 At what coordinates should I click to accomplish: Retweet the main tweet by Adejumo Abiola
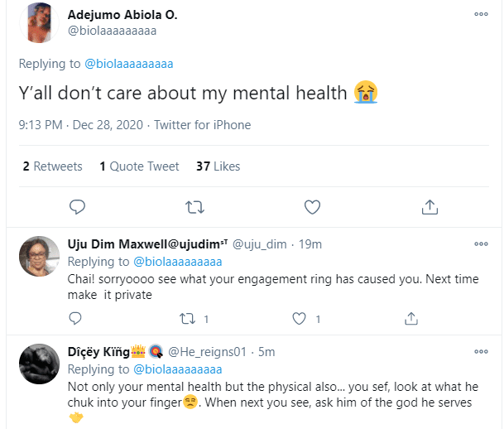pyautogui.click(x=194, y=205)
